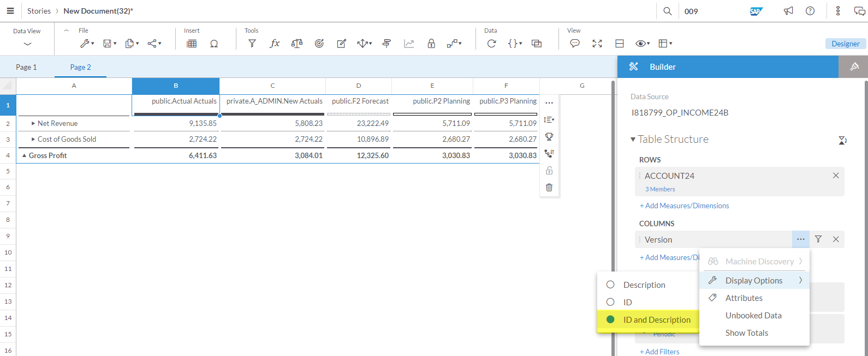The width and height of the screenshot is (868, 356).
Task: Collapse the Table Structure section
Action: coord(633,140)
